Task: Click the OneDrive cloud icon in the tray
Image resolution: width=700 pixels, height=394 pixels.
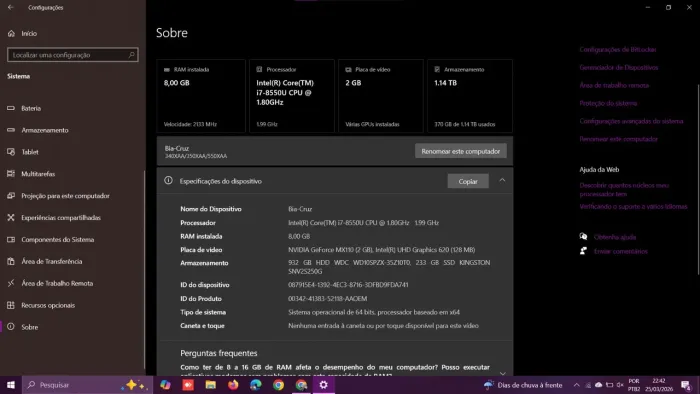Action: pyautogui.click(x=598, y=385)
